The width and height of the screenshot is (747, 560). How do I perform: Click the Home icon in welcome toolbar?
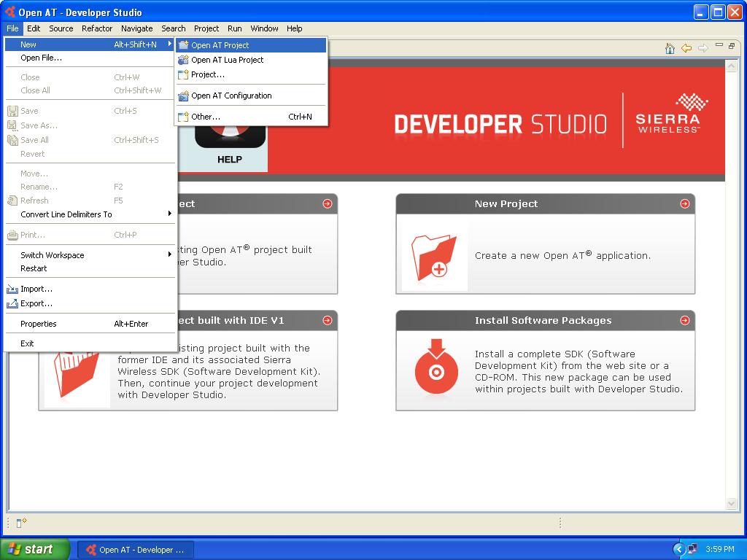[x=670, y=48]
